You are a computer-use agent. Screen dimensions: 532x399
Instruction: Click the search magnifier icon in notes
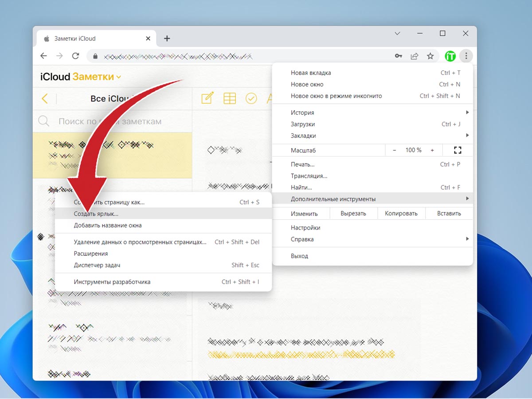click(43, 121)
